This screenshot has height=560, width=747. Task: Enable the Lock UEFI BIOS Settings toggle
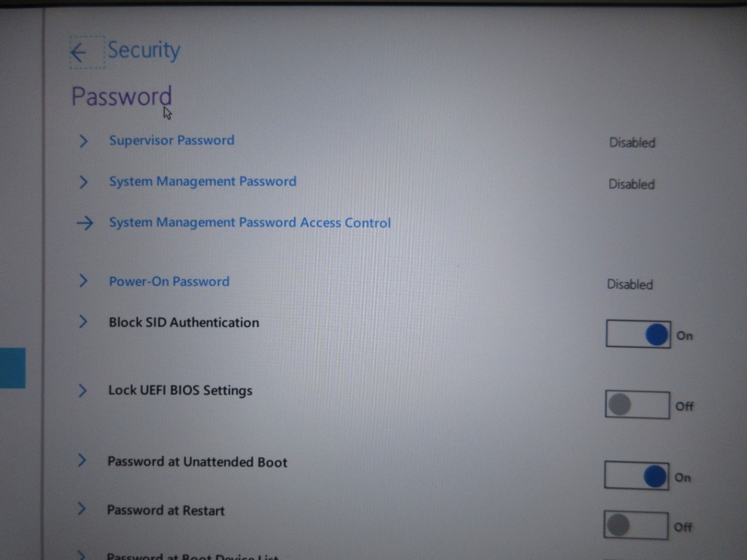(637, 405)
